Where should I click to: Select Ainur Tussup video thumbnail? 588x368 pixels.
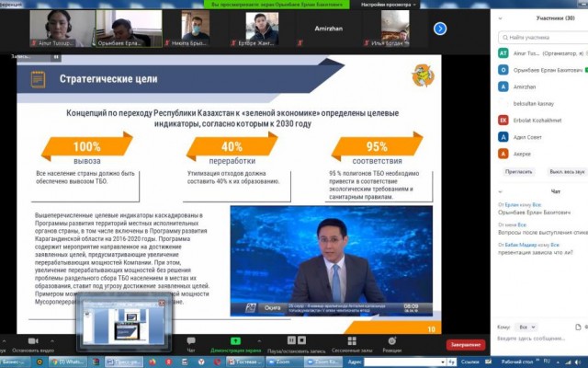[x=62, y=29]
